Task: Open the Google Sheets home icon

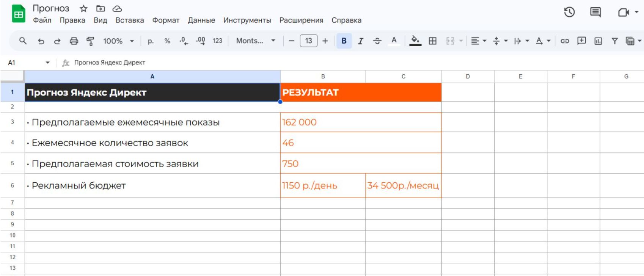Action: pyautogui.click(x=19, y=14)
